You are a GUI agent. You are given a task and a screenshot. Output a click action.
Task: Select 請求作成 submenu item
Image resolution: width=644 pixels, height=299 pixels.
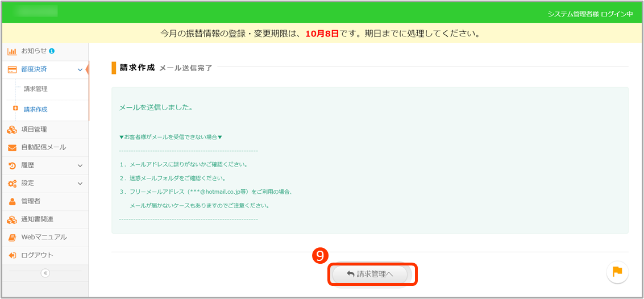point(36,109)
